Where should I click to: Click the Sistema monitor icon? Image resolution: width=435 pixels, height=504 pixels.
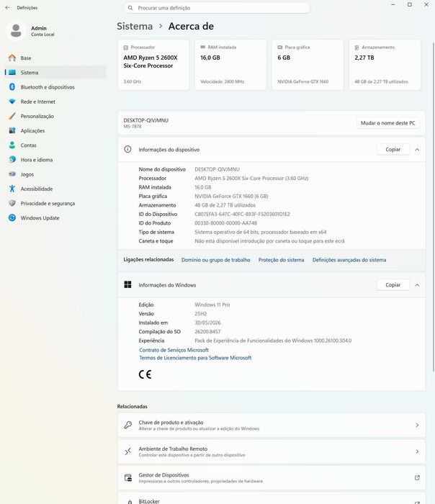coord(12,72)
